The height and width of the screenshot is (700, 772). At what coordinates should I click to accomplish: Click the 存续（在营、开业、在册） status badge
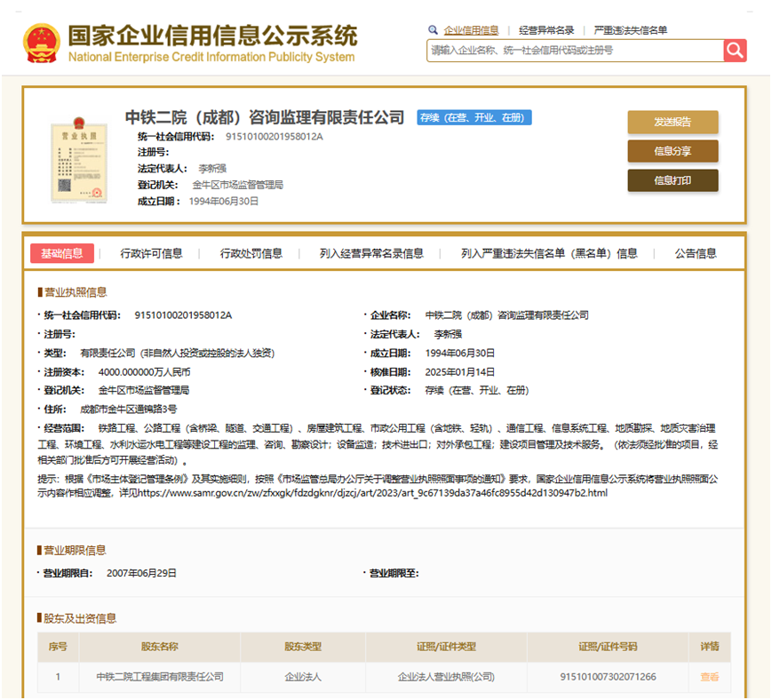click(474, 117)
